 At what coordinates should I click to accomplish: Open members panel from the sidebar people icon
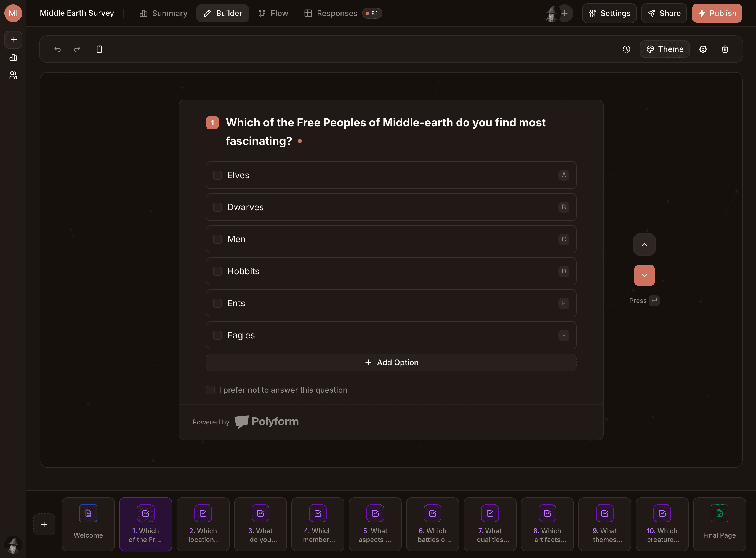point(13,75)
